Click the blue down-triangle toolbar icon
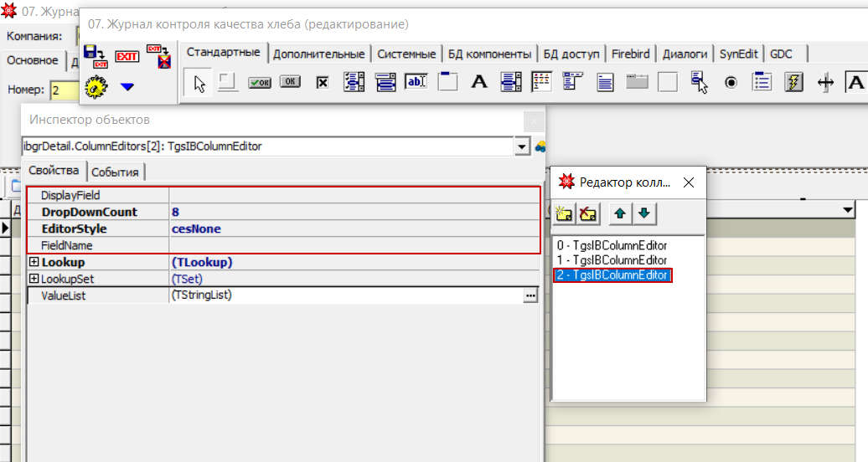This screenshot has height=462, width=868. pos(127,86)
